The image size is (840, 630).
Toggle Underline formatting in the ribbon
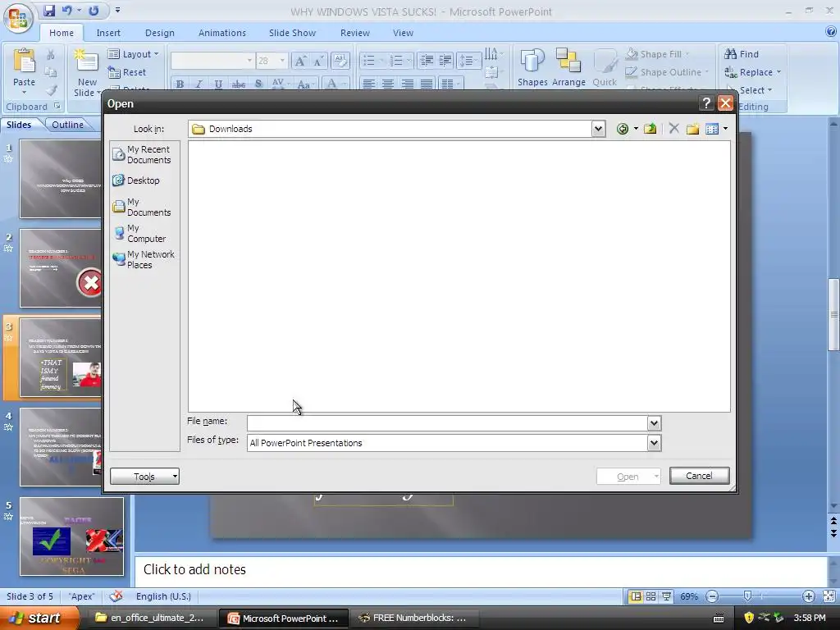click(218, 84)
